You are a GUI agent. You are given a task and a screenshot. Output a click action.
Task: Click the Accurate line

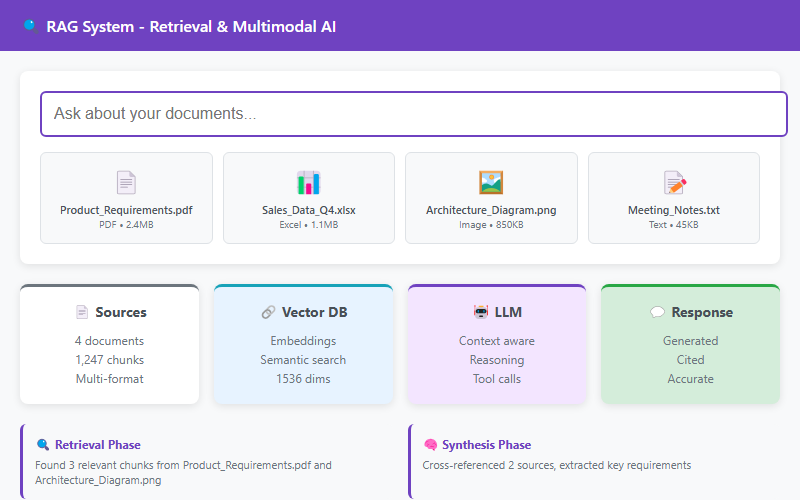click(x=690, y=379)
